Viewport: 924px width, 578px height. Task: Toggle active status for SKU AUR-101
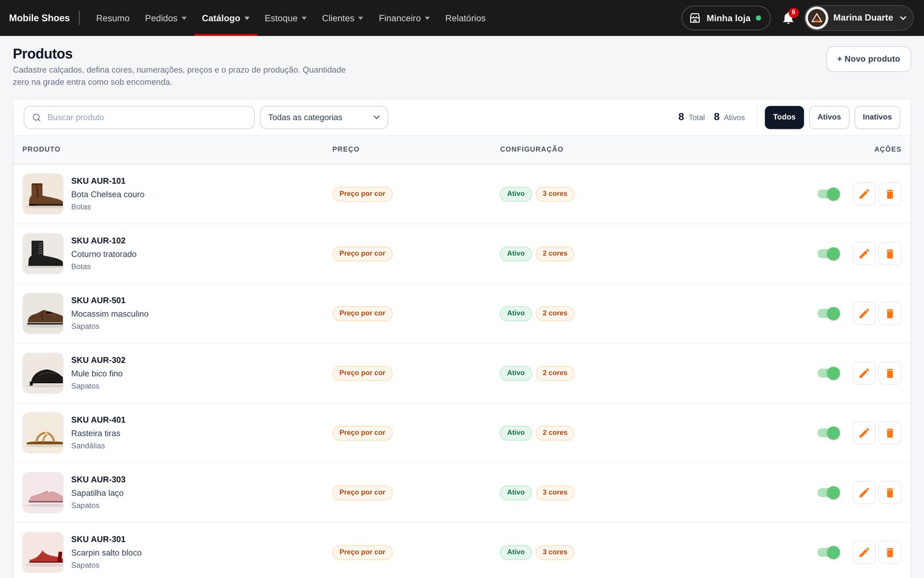[x=829, y=194]
